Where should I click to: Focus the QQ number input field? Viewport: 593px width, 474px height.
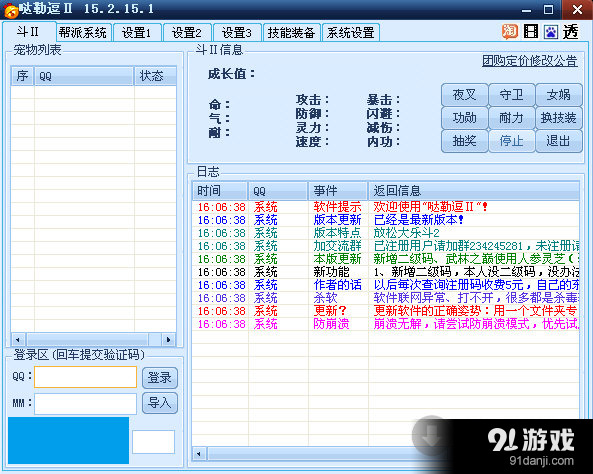pos(85,377)
